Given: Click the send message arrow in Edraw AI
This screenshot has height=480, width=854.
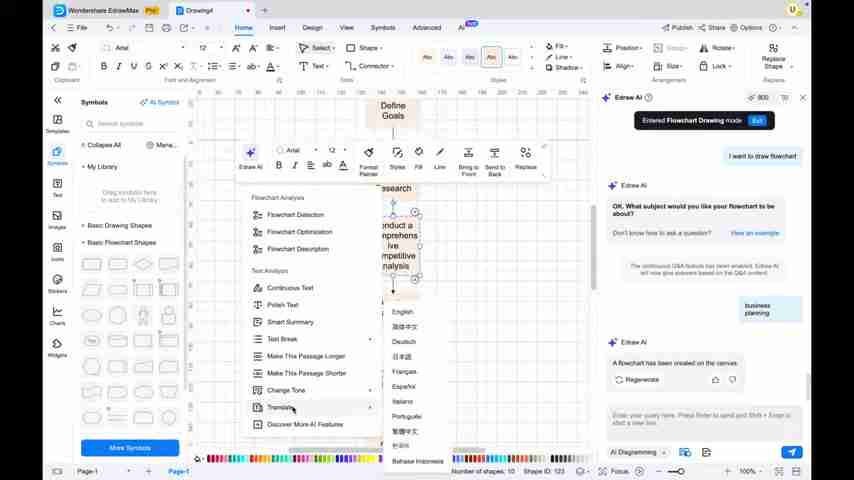Looking at the screenshot, I should [x=791, y=452].
